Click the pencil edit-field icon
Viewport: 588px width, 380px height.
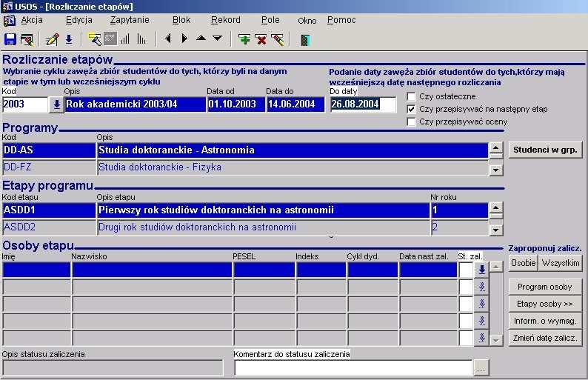[x=52, y=39]
